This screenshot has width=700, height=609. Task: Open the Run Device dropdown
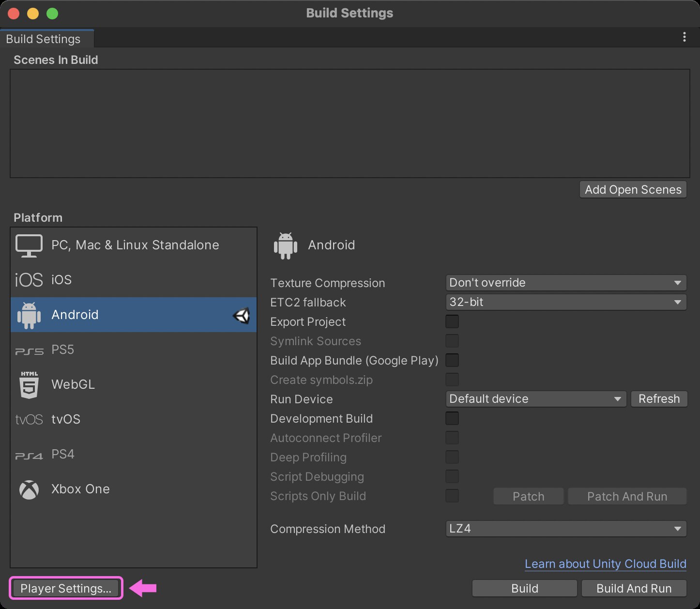point(536,399)
